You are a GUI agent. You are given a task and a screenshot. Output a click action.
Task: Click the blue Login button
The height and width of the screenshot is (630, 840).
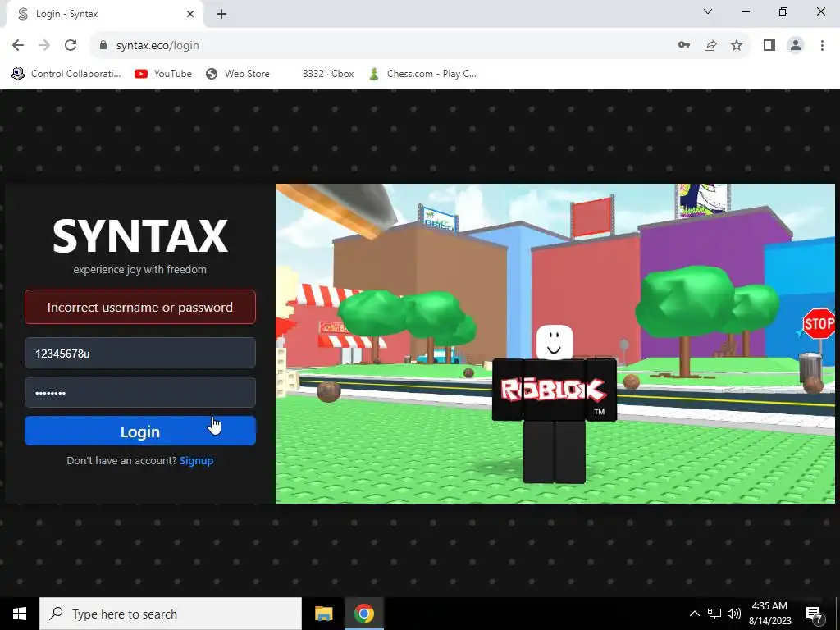pyautogui.click(x=139, y=431)
